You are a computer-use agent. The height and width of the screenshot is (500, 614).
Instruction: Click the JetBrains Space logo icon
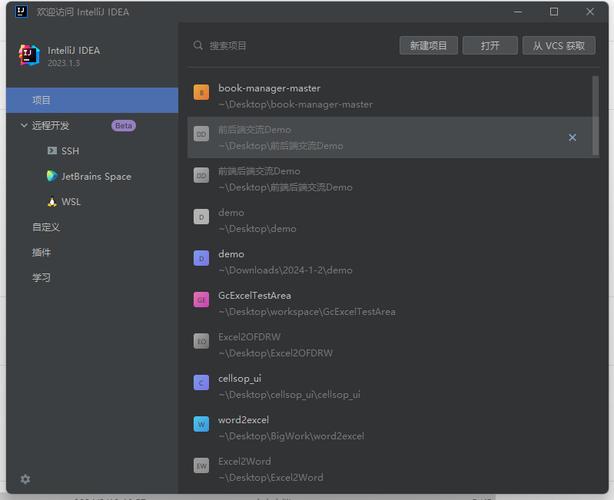[52, 176]
